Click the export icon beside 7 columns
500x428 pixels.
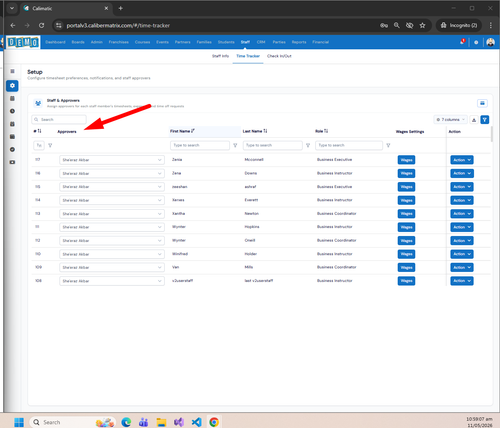(x=474, y=120)
